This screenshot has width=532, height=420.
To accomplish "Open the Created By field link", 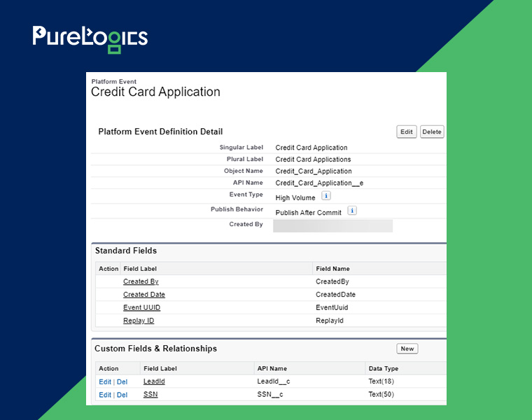I will [x=141, y=281].
